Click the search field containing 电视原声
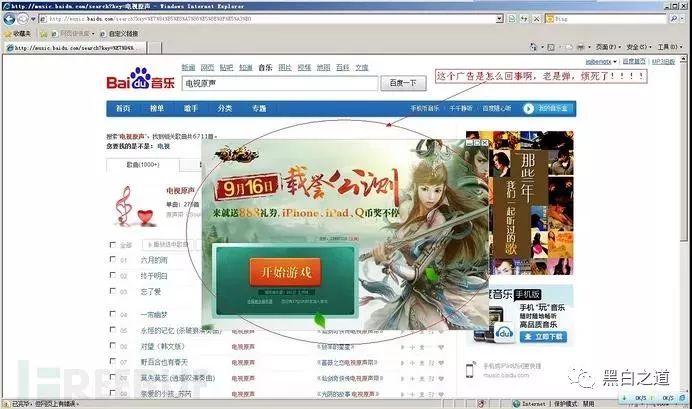The image size is (692, 409). click(280, 83)
